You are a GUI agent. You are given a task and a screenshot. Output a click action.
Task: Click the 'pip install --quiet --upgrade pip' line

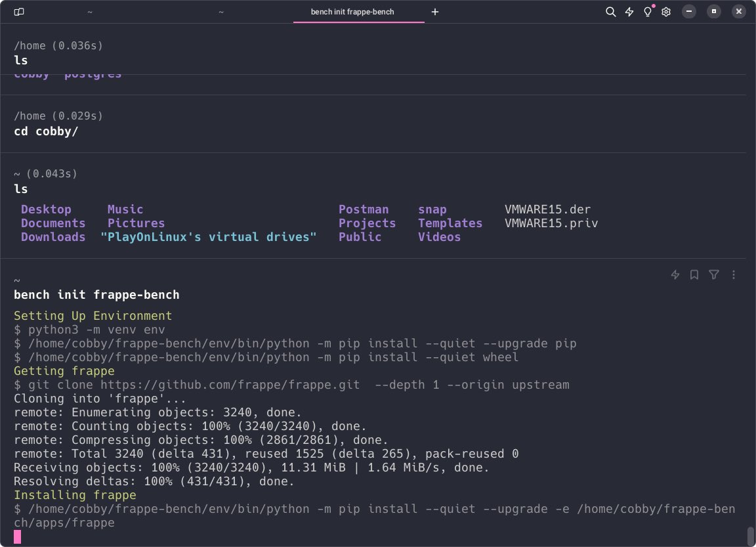295,343
